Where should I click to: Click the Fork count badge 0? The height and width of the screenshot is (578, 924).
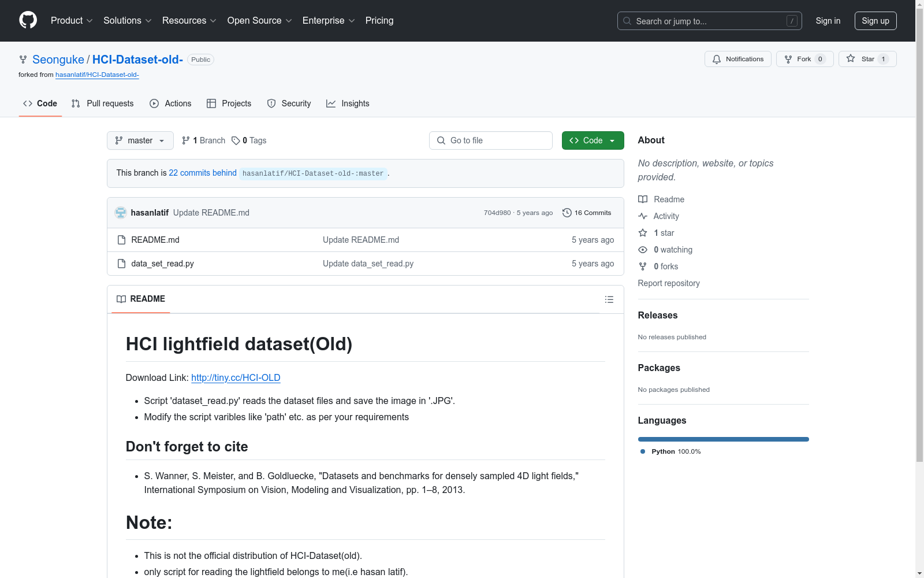coord(820,59)
